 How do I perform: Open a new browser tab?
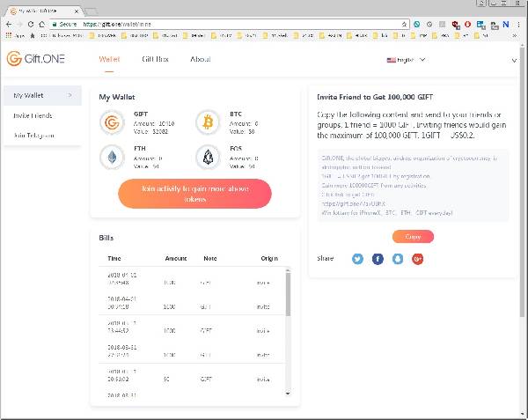click(x=92, y=11)
